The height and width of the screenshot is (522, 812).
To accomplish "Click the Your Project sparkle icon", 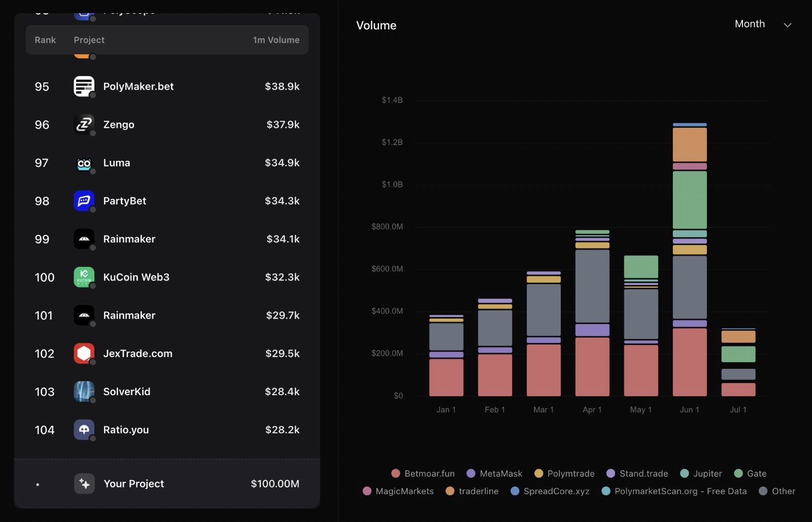I will click(84, 484).
